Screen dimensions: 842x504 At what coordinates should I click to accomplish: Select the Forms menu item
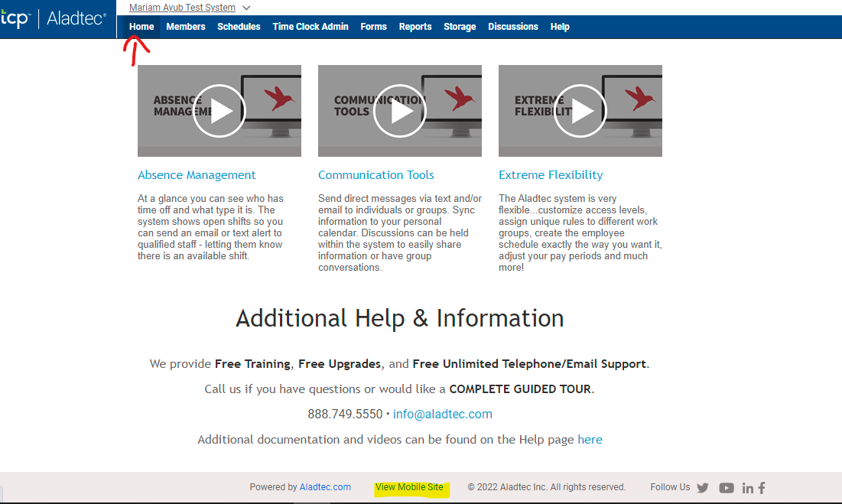click(373, 27)
